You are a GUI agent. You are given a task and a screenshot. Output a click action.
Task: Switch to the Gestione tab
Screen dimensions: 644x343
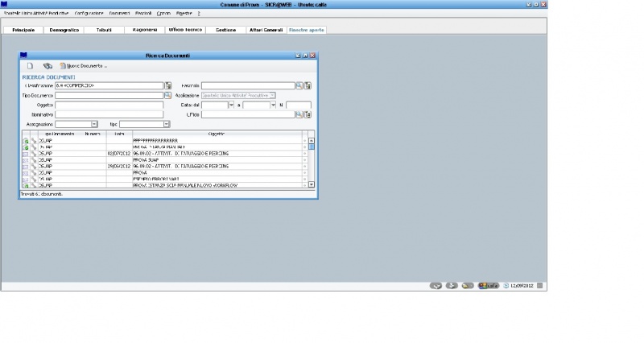pos(226,30)
